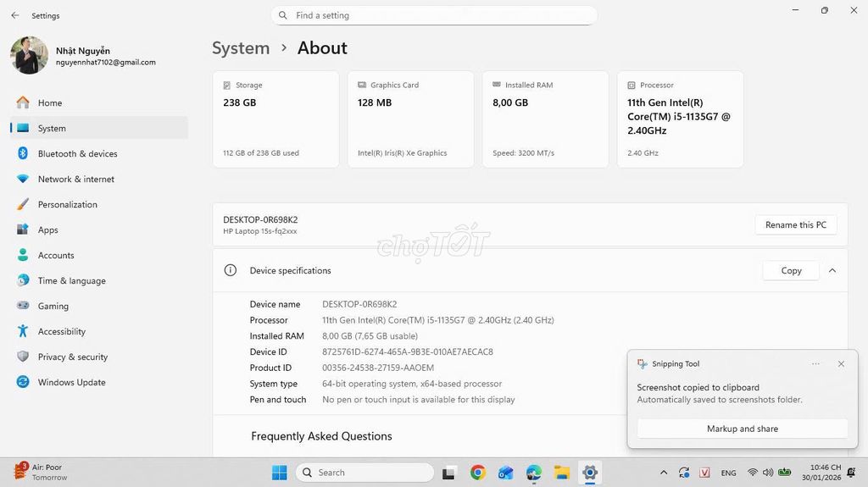
Task: Click the red V tray icon
Action: [704, 473]
